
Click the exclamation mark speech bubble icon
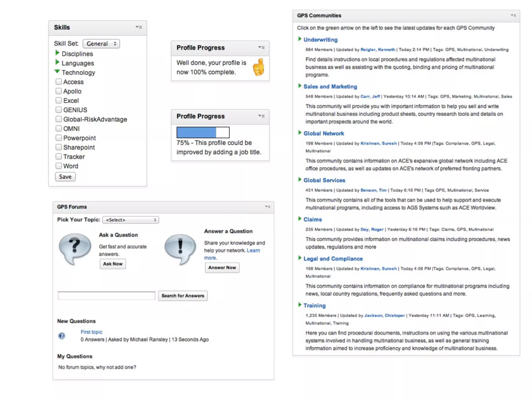point(180,248)
